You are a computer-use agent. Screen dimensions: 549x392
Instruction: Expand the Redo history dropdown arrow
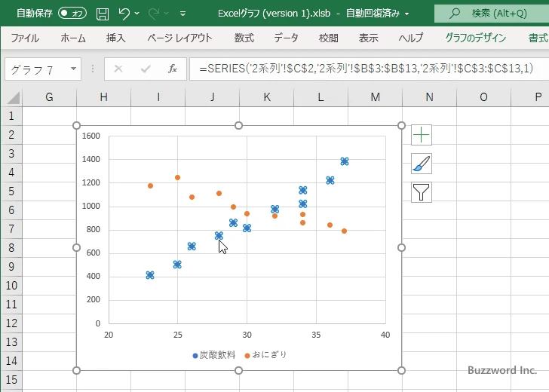pyautogui.click(x=167, y=14)
